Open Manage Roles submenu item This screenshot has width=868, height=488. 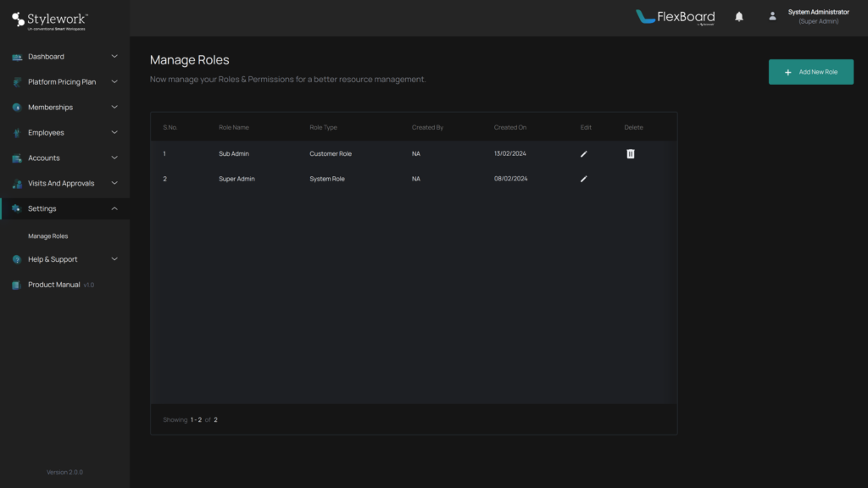(x=48, y=236)
